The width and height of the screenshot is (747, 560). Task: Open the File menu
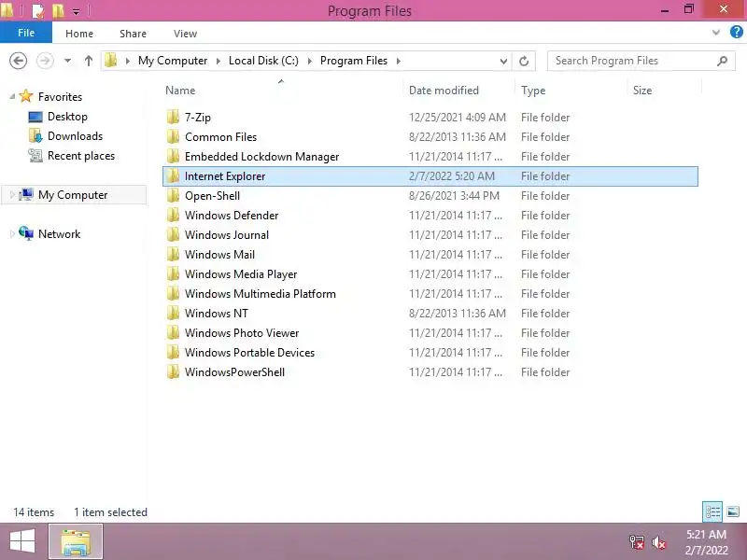pyautogui.click(x=26, y=33)
